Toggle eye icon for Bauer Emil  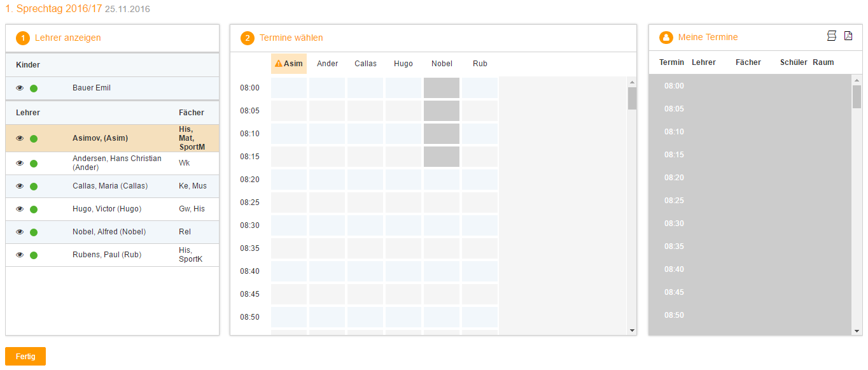tap(20, 88)
